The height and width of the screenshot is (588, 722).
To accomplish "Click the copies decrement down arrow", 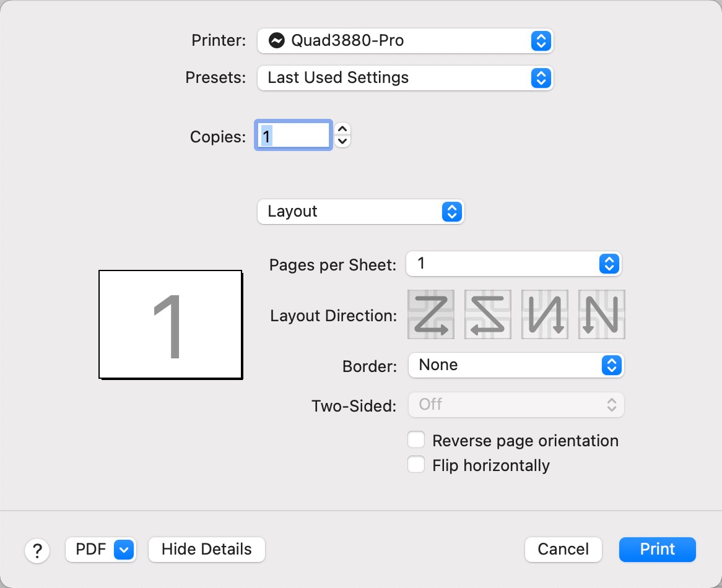I will coord(342,142).
